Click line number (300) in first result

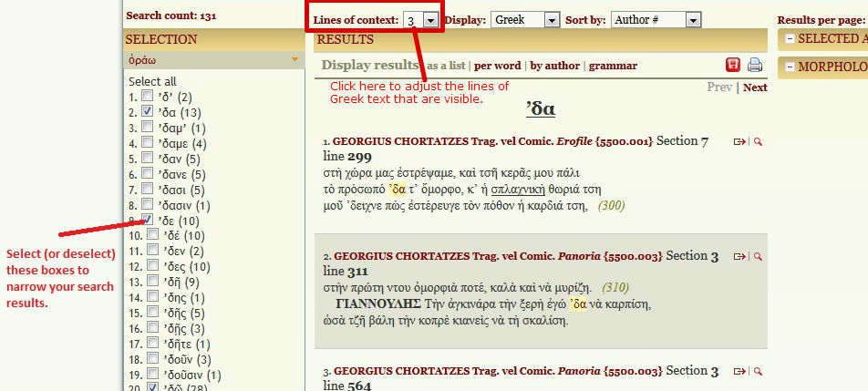[x=611, y=206]
